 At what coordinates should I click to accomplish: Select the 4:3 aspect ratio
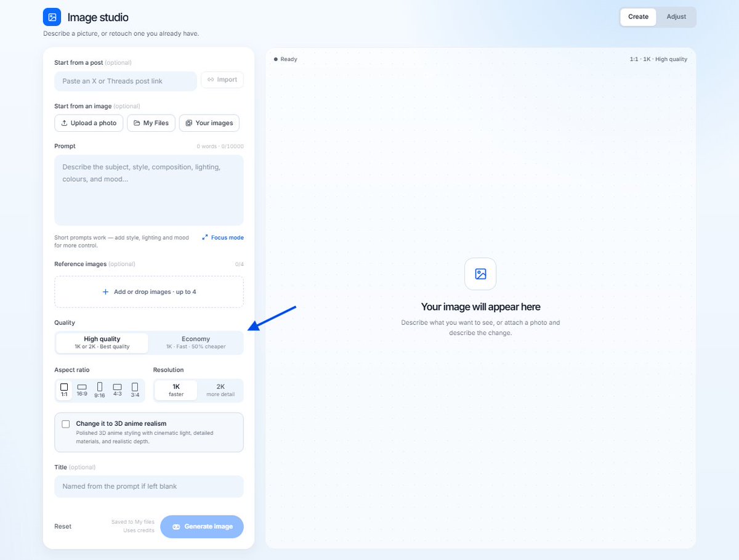pos(118,390)
